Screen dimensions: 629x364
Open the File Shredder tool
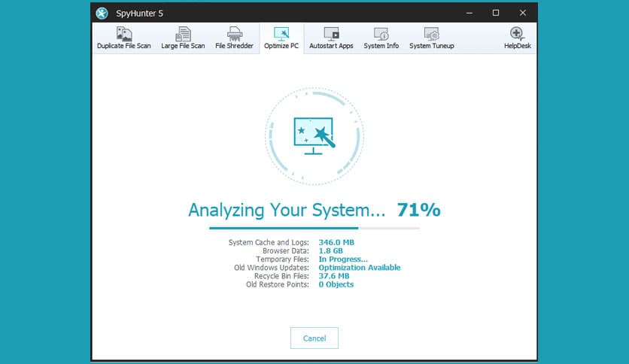tap(234, 38)
